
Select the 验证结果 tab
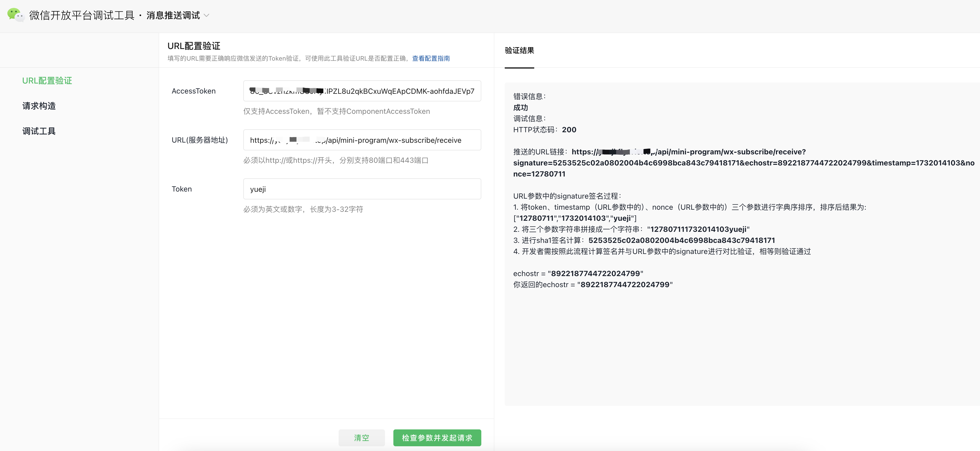(519, 51)
